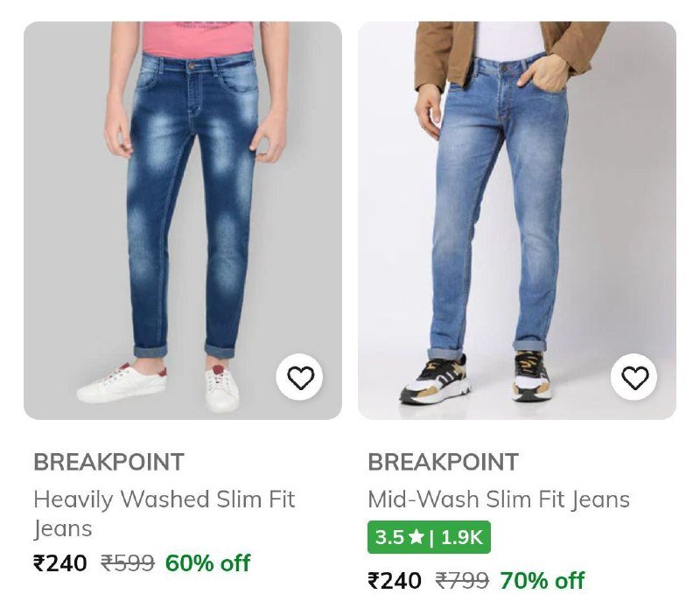Open the Mid-Wash jeans product photo
The image size is (700, 594).
(516, 219)
